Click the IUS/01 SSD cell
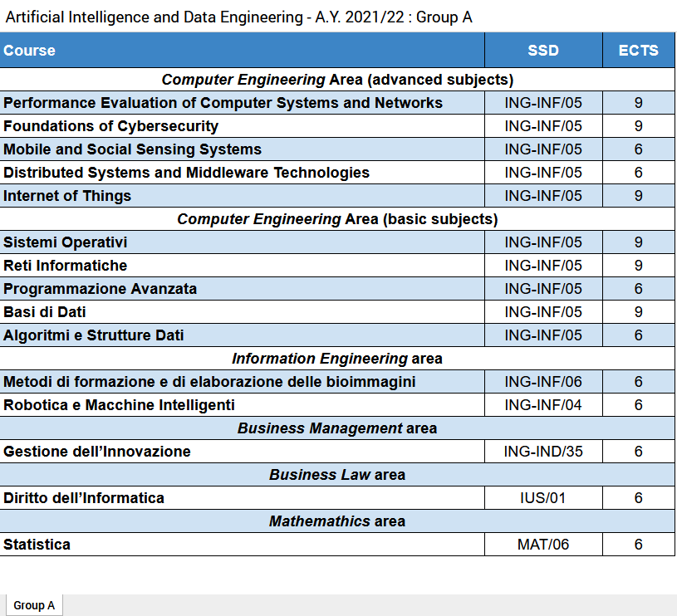Image resolution: width=677 pixels, height=616 pixels. tap(543, 498)
